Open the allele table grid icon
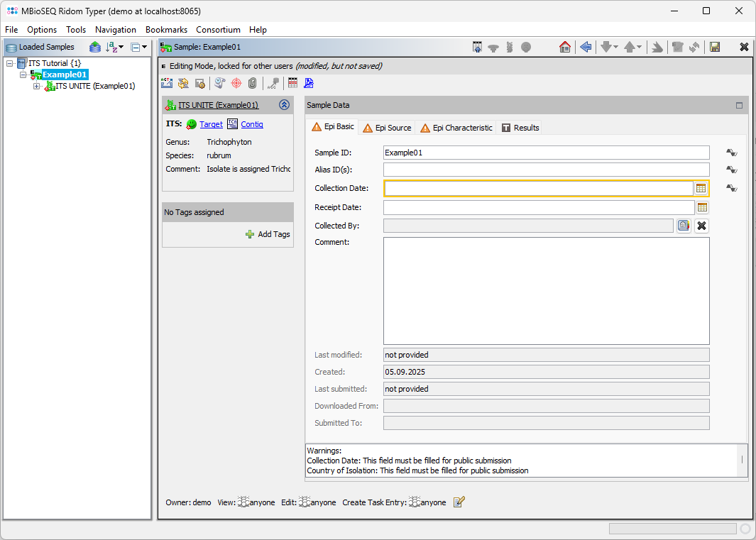 click(x=292, y=83)
